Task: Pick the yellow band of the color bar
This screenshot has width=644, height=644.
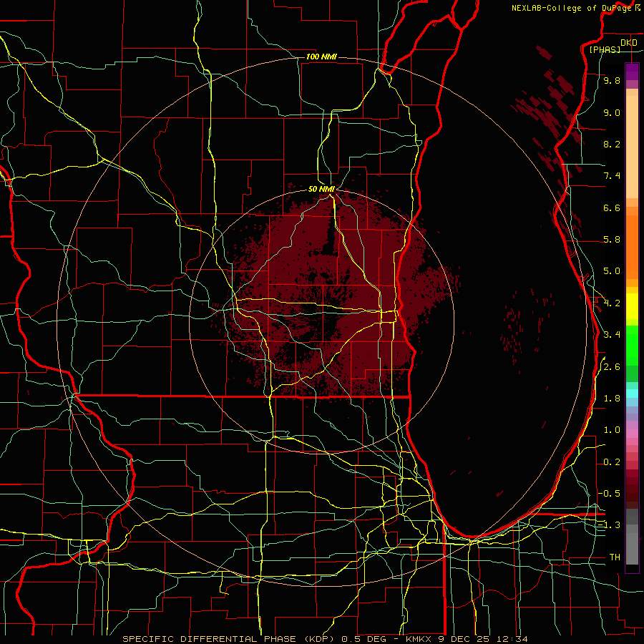Action: point(632,306)
